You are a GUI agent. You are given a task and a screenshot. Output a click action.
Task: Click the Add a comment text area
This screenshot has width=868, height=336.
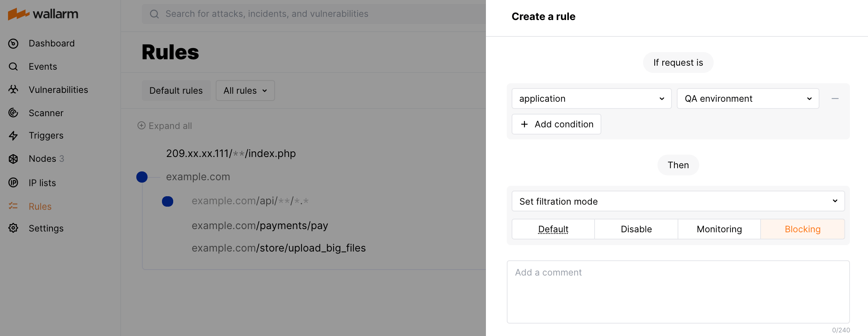(678, 292)
